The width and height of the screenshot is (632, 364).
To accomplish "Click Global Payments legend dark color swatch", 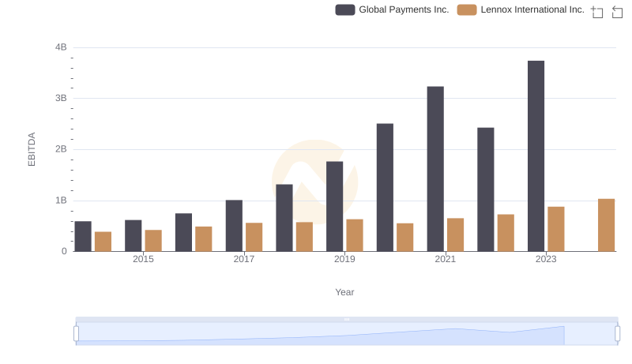I will coord(345,9).
